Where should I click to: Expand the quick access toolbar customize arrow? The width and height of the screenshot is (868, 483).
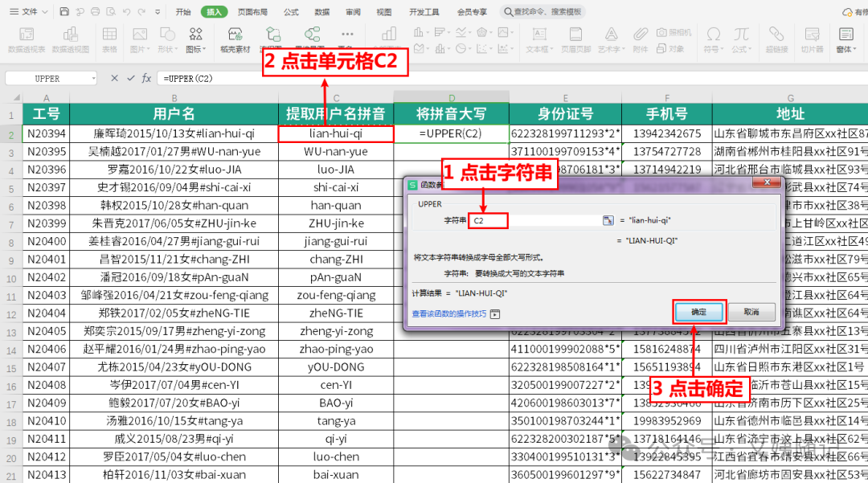tap(158, 11)
